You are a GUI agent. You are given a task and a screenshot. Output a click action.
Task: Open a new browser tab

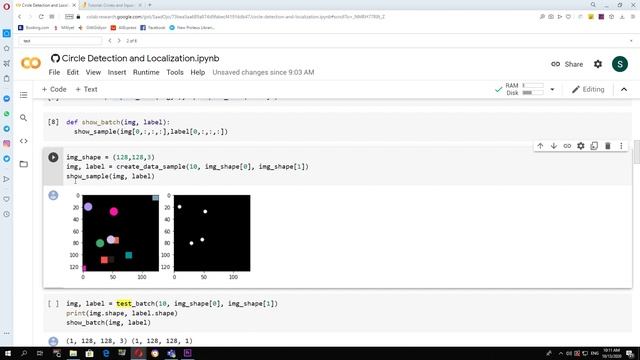click(150, 5)
